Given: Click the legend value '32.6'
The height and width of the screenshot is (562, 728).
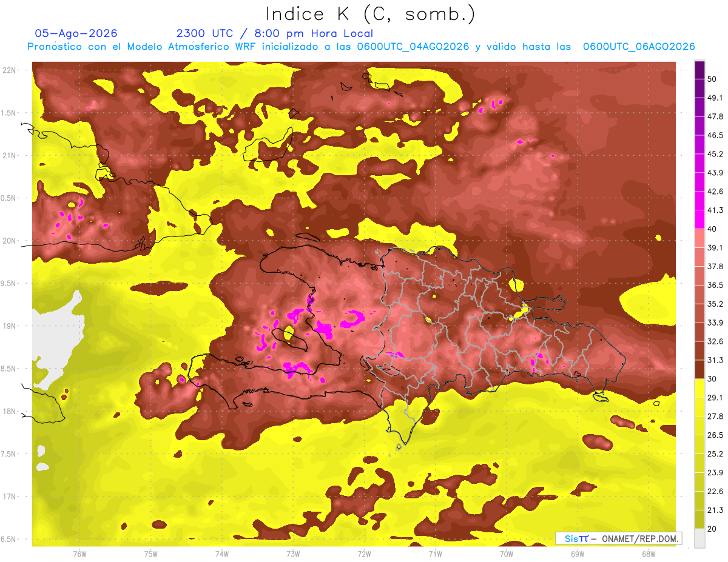Looking at the screenshot, I should pos(715,341).
